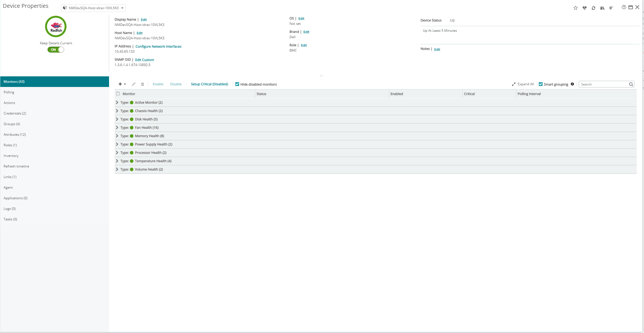Click the delete trash icon for monitors
This screenshot has height=333, width=644.
click(x=143, y=84)
